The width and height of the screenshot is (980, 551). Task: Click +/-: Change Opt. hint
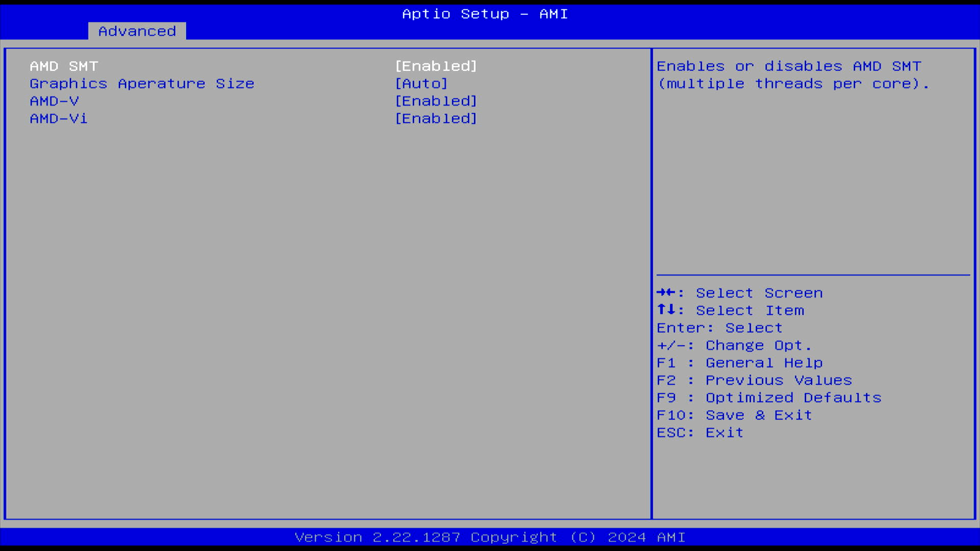coord(733,345)
